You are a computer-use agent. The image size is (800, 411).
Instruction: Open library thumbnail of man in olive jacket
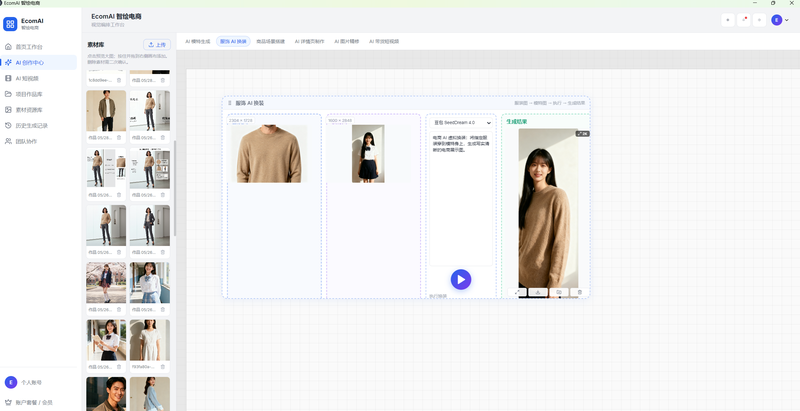(106, 111)
